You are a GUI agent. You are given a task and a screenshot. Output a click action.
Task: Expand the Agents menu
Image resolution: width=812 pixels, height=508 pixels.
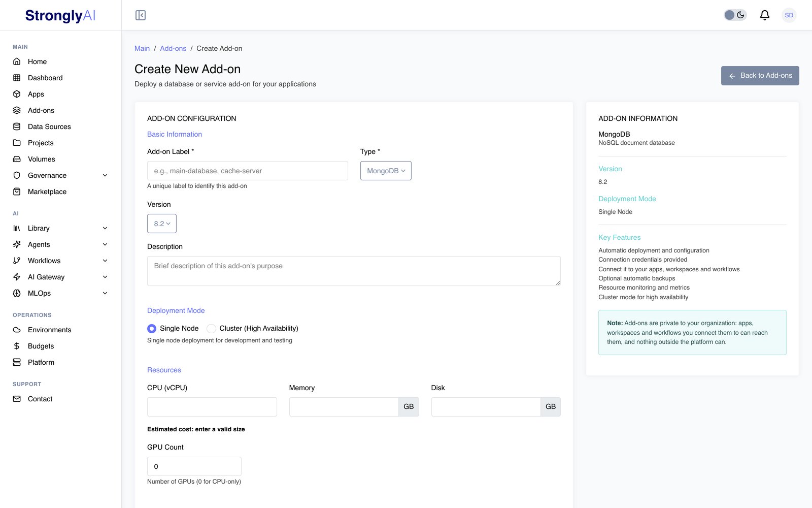[60, 244]
